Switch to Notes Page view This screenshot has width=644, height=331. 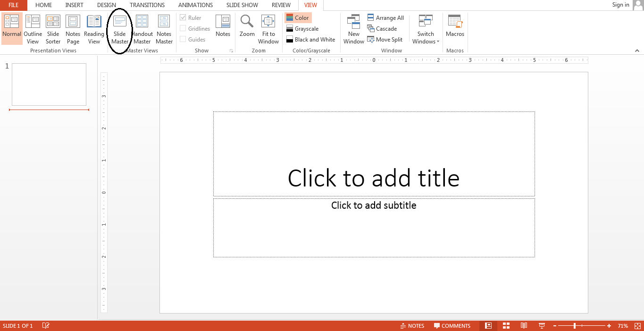pyautogui.click(x=73, y=28)
